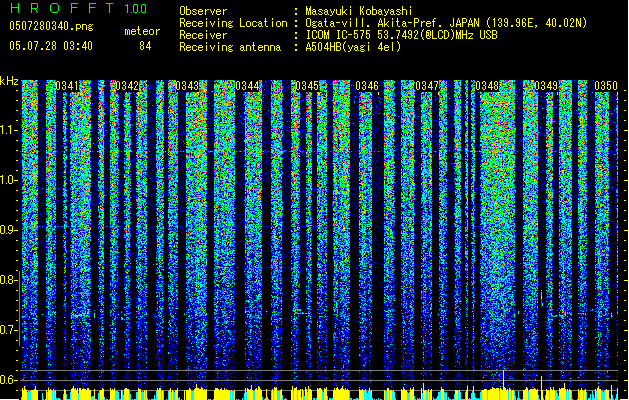Click the 0343 time marker

pos(187,86)
